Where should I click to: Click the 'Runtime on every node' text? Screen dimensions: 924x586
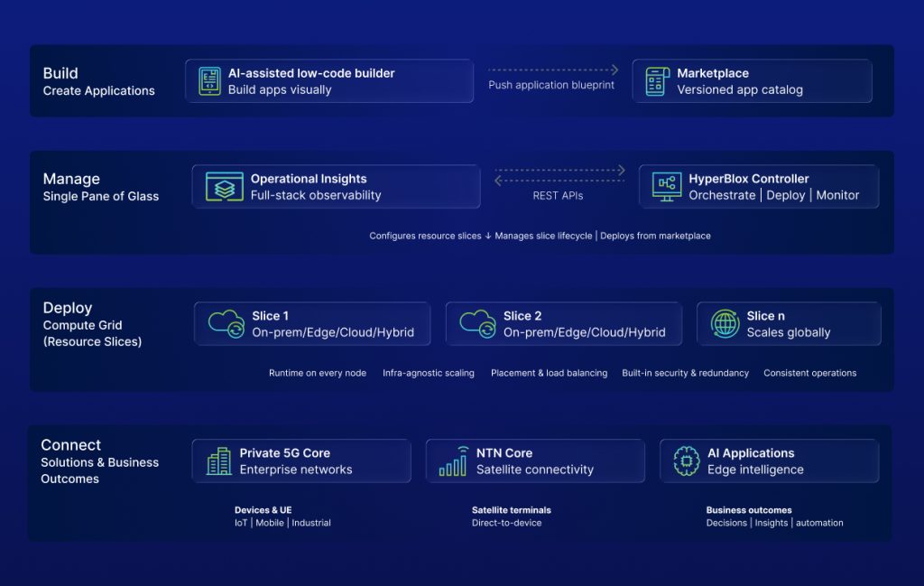click(318, 373)
